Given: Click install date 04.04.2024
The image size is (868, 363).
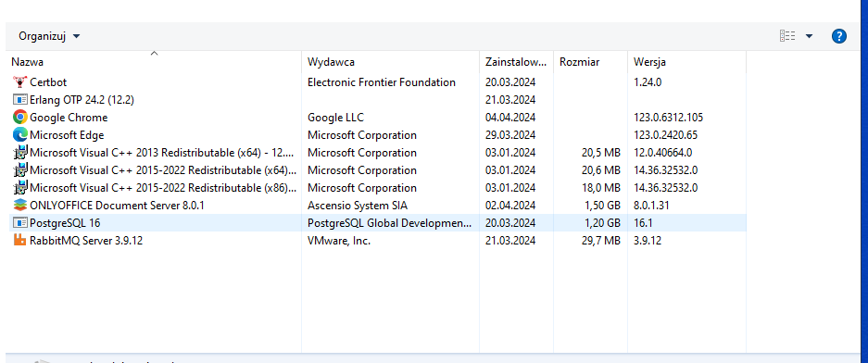Looking at the screenshot, I should pos(510,118).
